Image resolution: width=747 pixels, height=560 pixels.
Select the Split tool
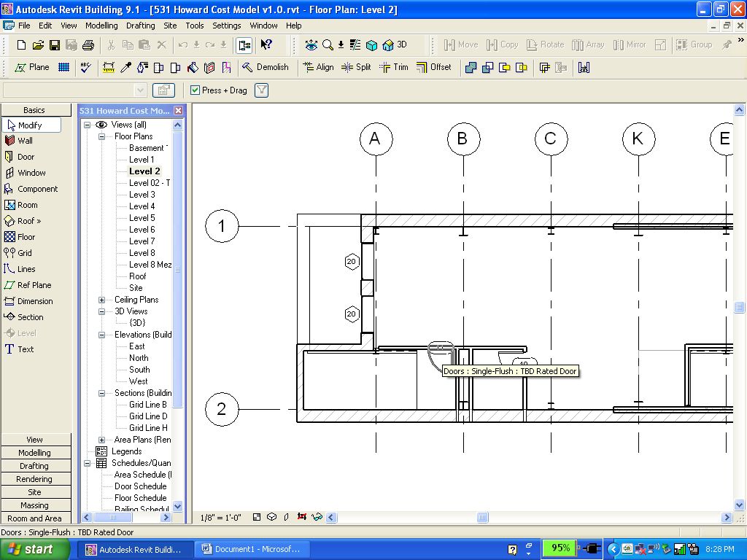pos(356,68)
